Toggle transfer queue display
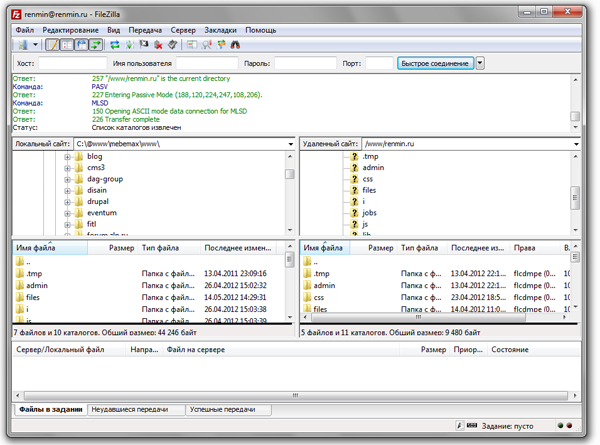The width and height of the screenshot is (600, 445). pos(96,45)
